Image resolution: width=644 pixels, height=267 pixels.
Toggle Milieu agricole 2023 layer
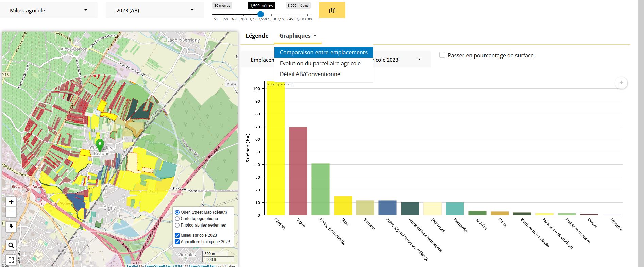177,235
